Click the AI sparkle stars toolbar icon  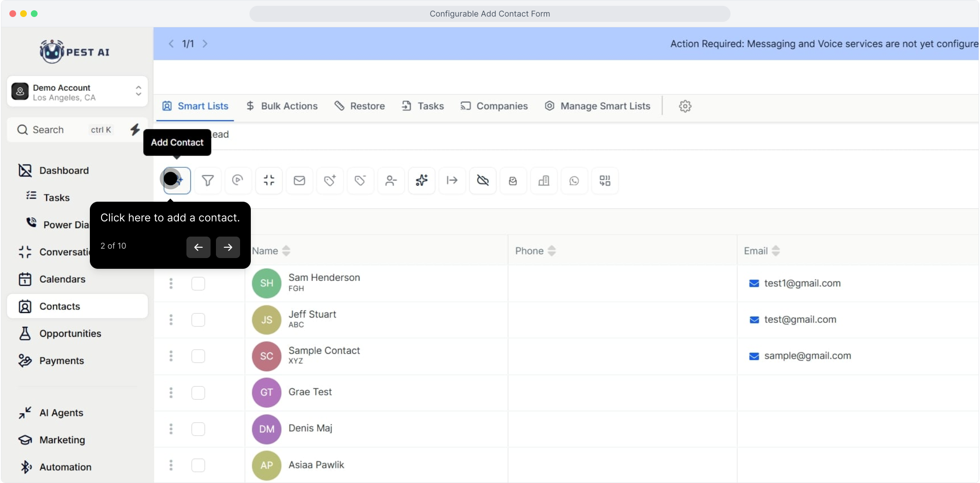pyautogui.click(x=422, y=181)
